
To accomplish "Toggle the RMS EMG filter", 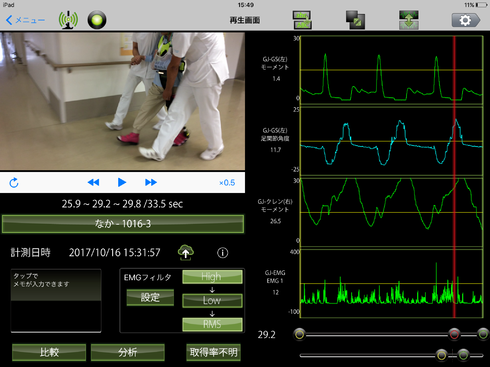I will [212, 324].
